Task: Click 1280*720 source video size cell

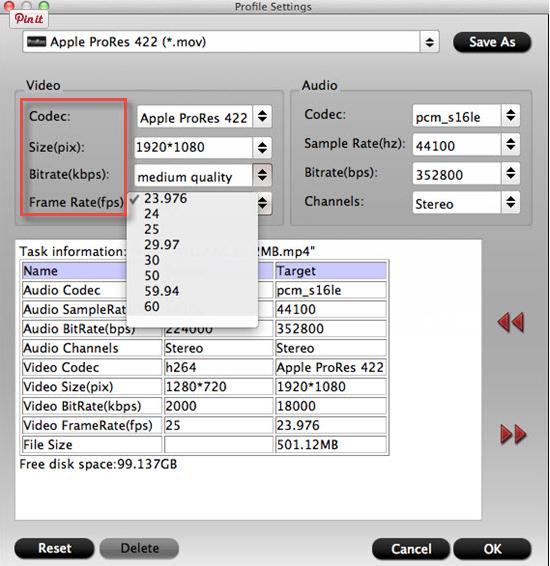Action: [x=218, y=387]
